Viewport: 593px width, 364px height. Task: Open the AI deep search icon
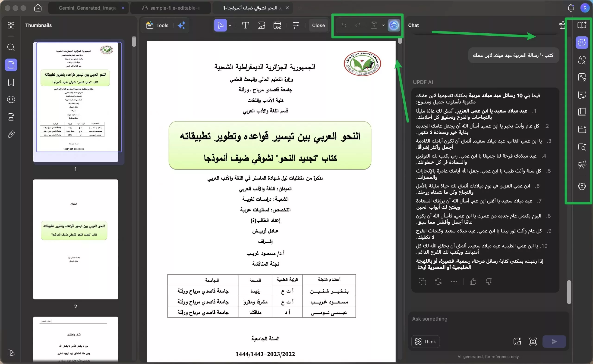pyautogui.click(x=582, y=147)
